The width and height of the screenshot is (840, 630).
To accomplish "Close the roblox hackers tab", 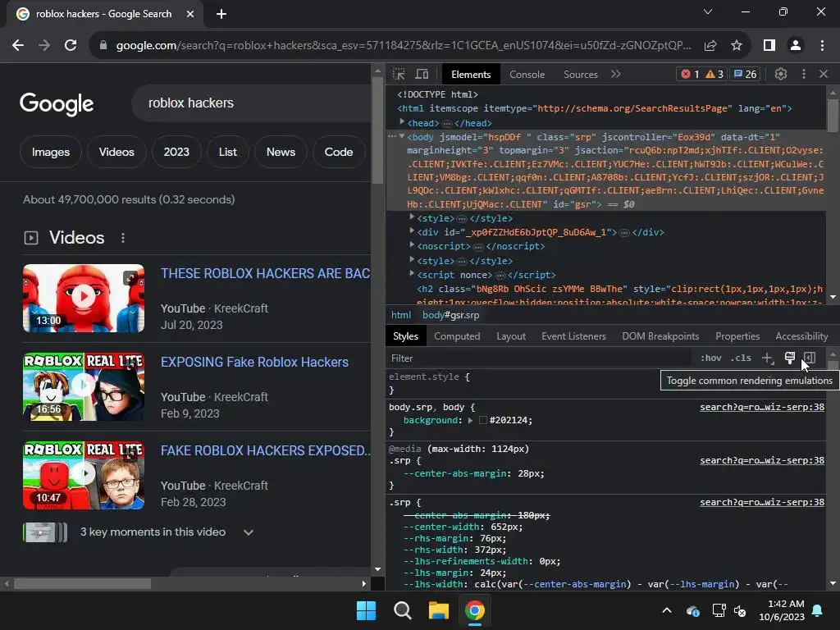I will (x=190, y=14).
